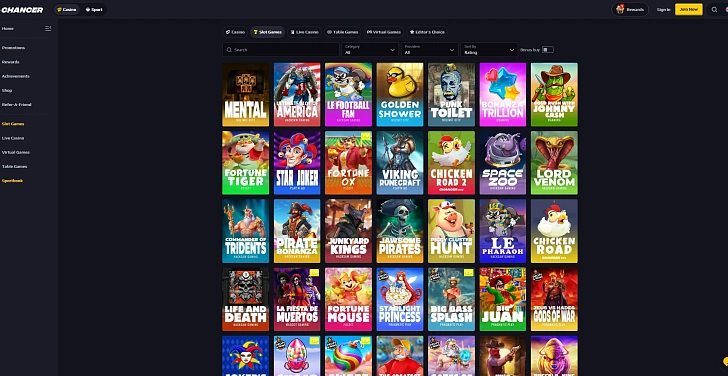Open Refer-A-Friend in the sidebar
The image size is (728, 376).
[17, 105]
